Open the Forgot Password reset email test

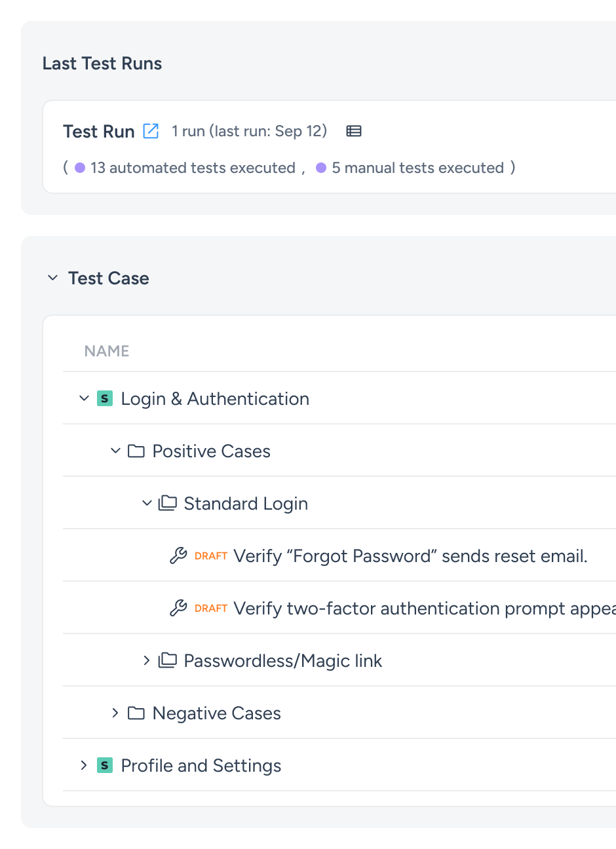410,556
